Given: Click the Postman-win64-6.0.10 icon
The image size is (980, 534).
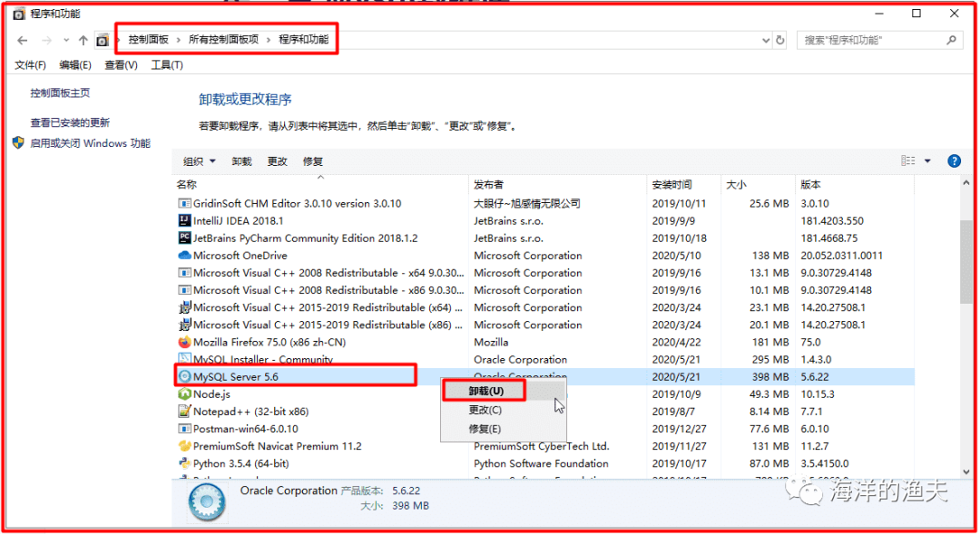Looking at the screenshot, I should pos(184,429).
